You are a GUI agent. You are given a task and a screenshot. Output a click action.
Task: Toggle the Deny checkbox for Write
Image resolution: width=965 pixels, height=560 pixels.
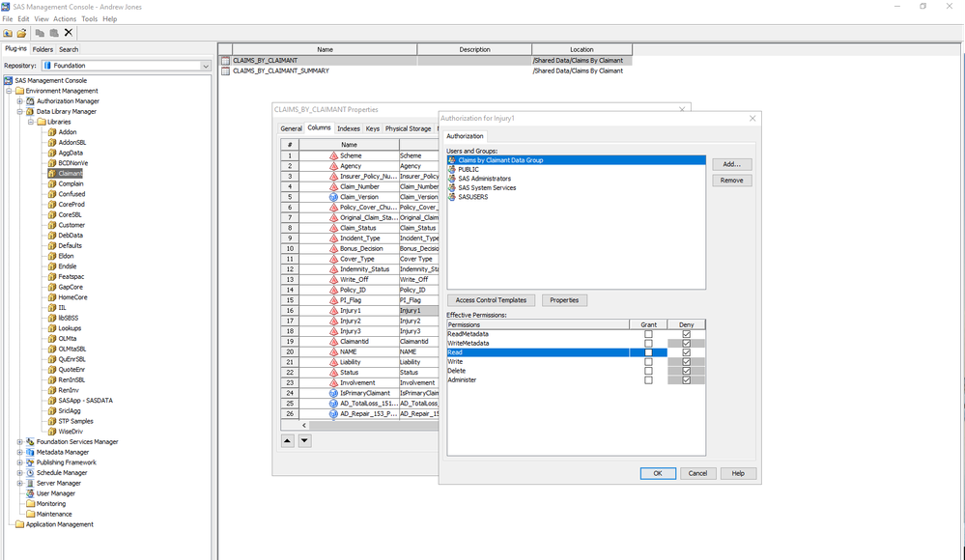pos(686,362)
